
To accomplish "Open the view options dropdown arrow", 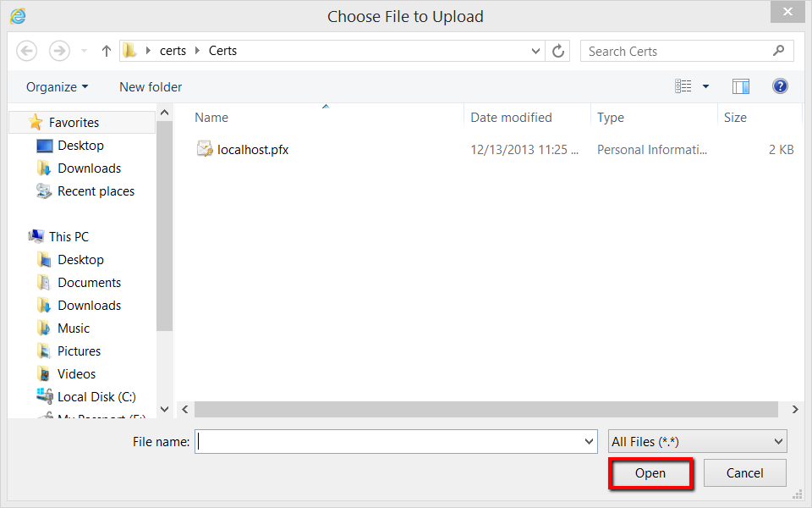I will (705, 86).
